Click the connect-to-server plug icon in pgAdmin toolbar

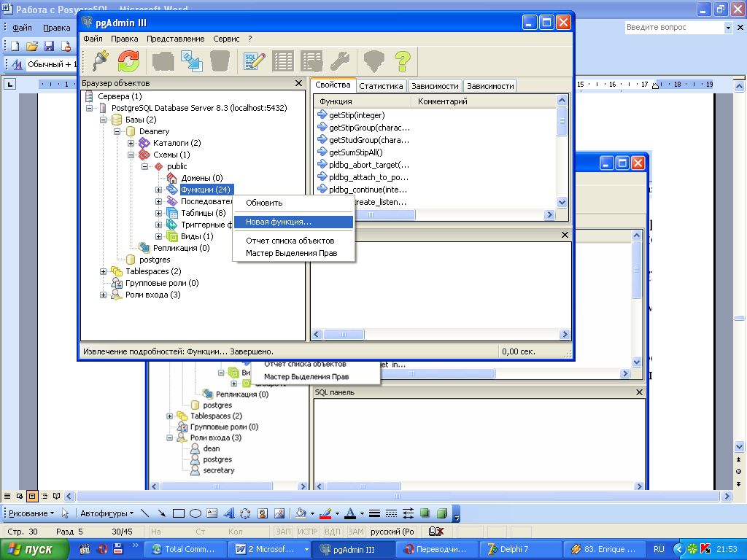click(x=101, y=61)
